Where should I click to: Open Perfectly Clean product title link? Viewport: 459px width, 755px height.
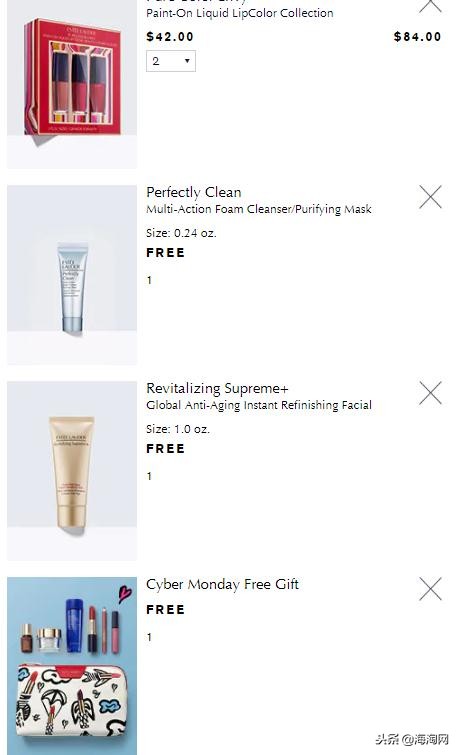[194, 192]
